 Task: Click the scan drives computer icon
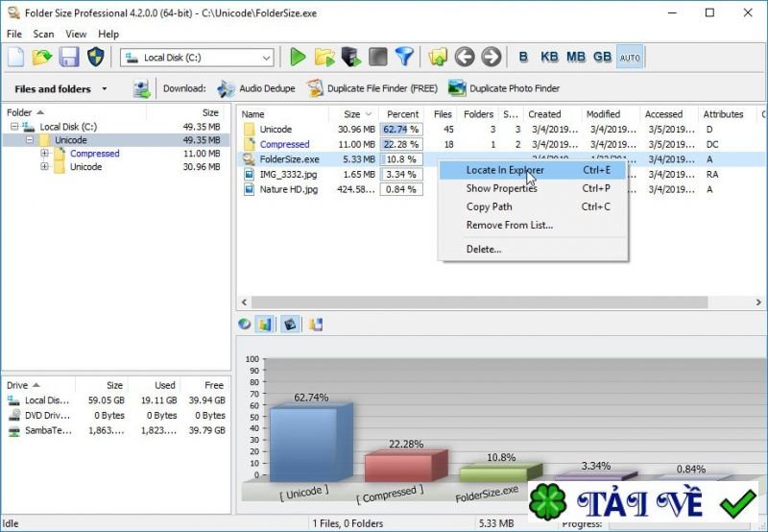pos(351,58)
